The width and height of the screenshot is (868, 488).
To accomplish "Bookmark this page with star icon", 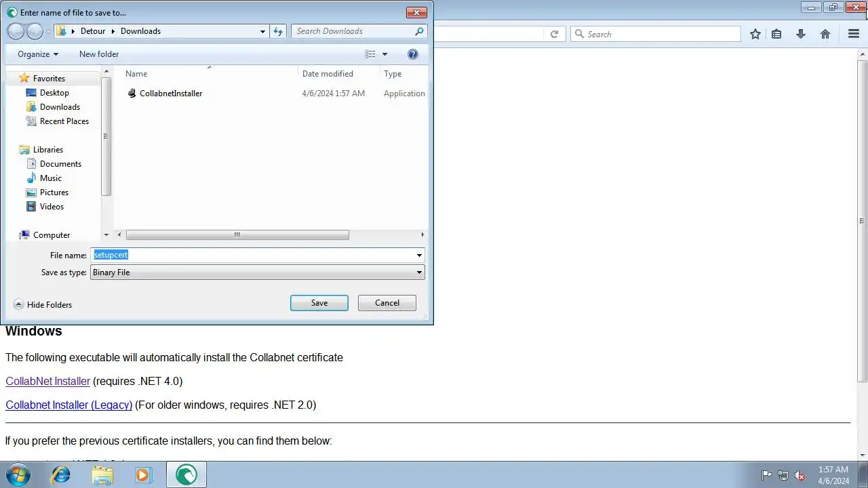I will tap(755, 34).
